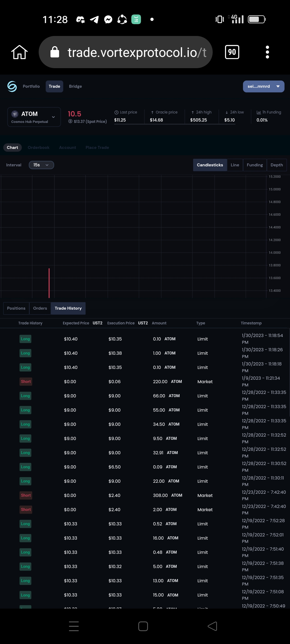Open the browser tab switcher showing 90

232,52
